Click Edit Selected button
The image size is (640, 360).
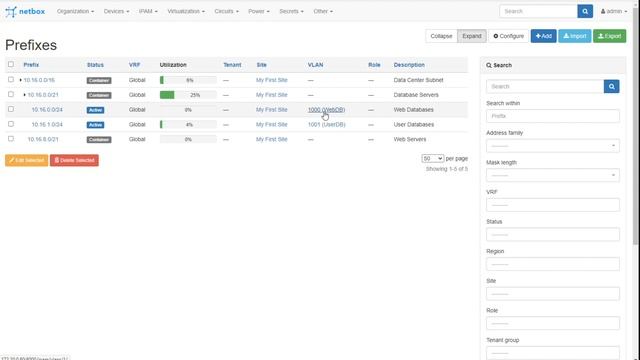[x=27, y=160]
